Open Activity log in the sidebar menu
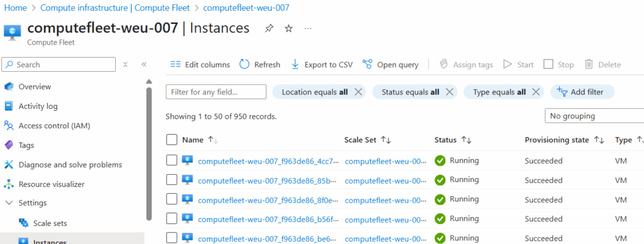The height and width of the screenshot is (244, 644). 38,106
